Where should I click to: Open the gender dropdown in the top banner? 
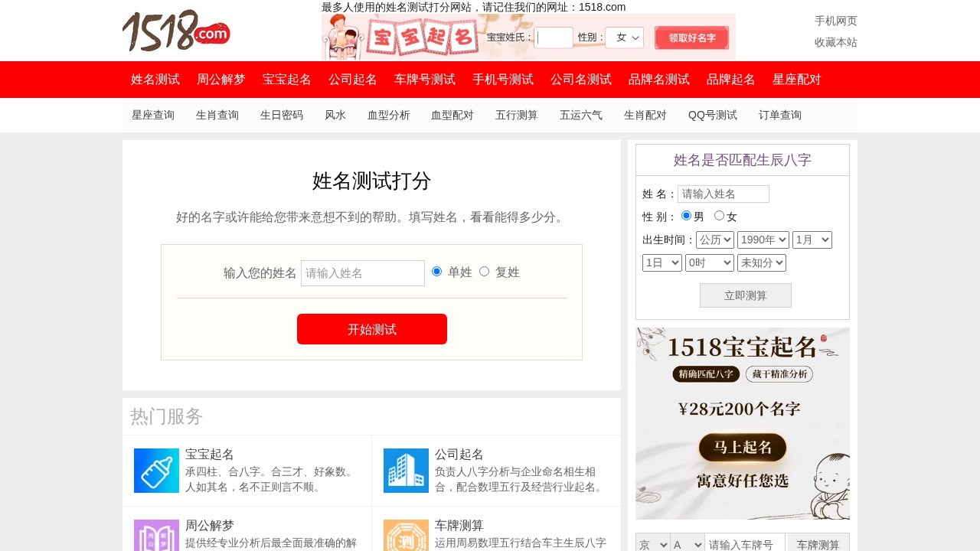624,37
